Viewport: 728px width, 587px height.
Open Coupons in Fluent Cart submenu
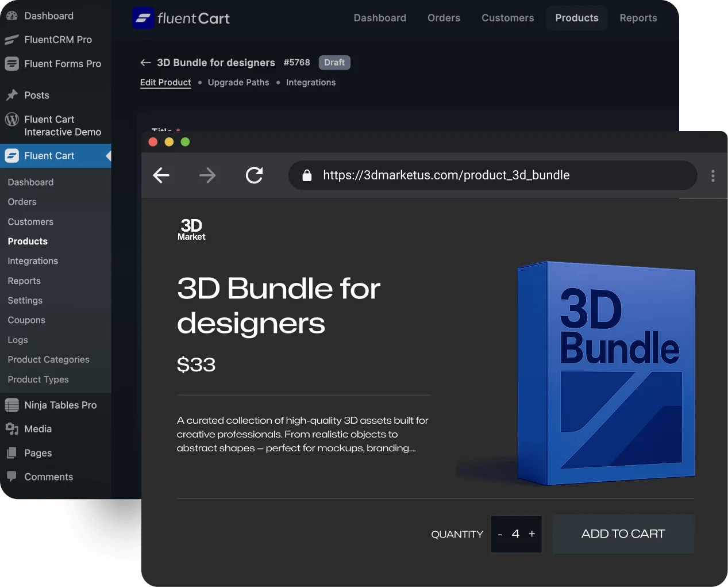click(26, 320)
